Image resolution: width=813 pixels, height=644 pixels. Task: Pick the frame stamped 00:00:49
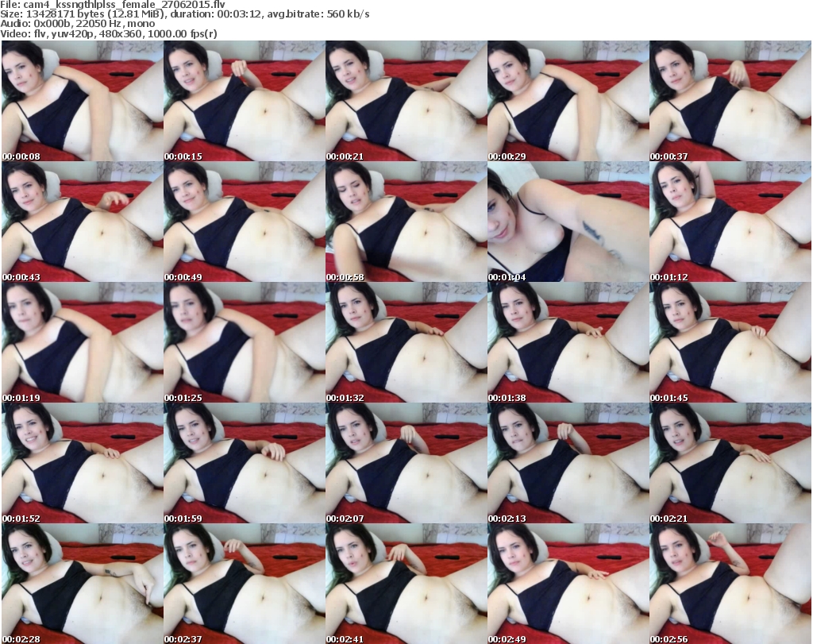click(x=245, y=222)
